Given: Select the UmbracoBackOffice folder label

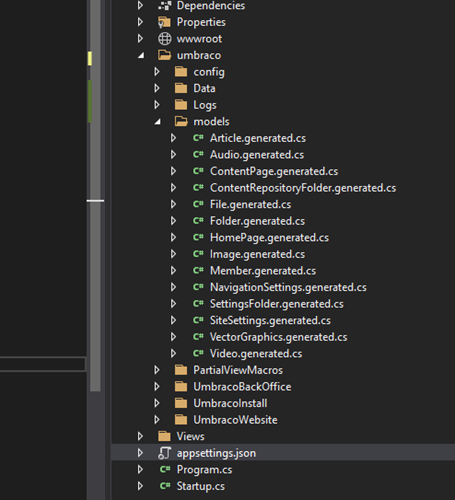Looking at the screenshot, I should click(x=242, y=387).
